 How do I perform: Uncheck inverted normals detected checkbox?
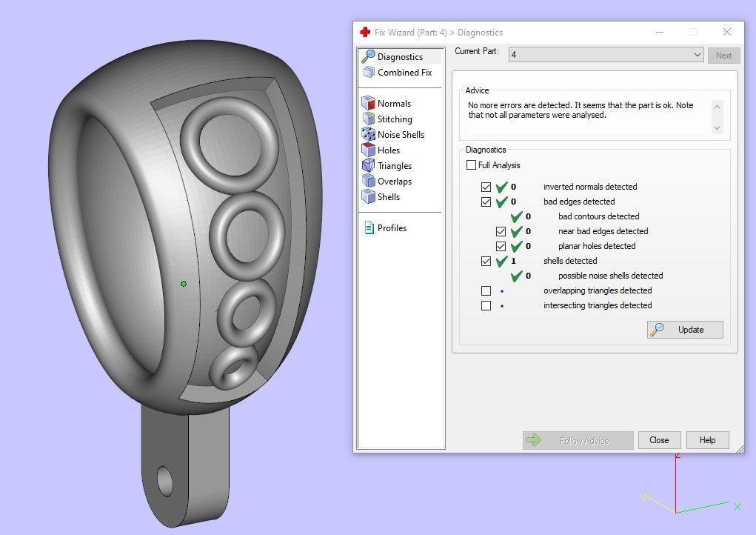(486, 187)
